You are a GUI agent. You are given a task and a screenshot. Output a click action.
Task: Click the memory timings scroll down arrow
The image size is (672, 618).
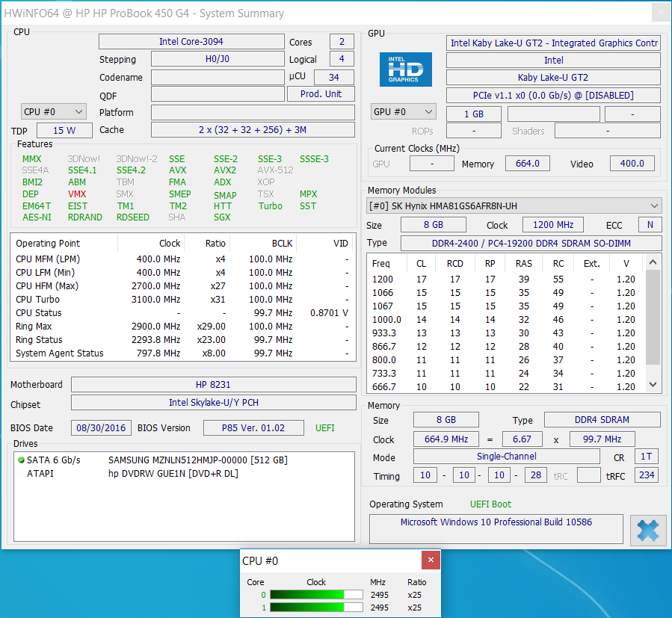coord(653,384)
